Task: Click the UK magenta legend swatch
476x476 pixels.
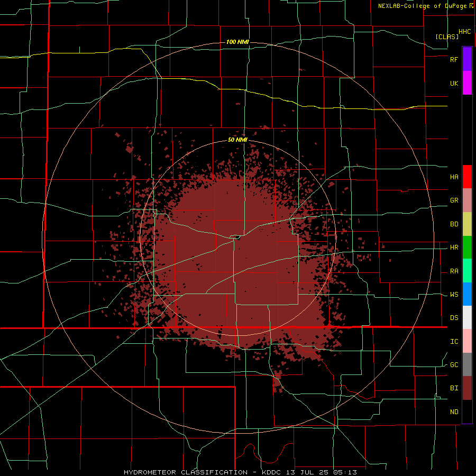Action: (x=467, y=83)
